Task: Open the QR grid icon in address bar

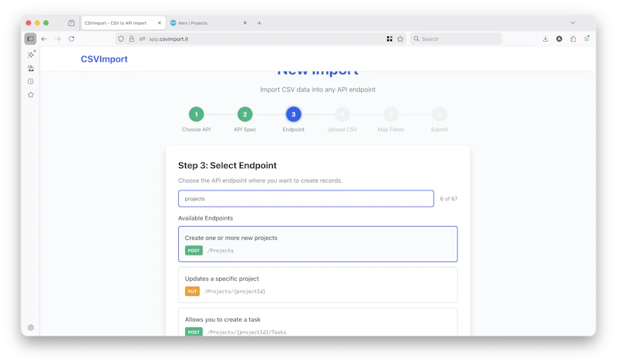Action: [389, 39]
